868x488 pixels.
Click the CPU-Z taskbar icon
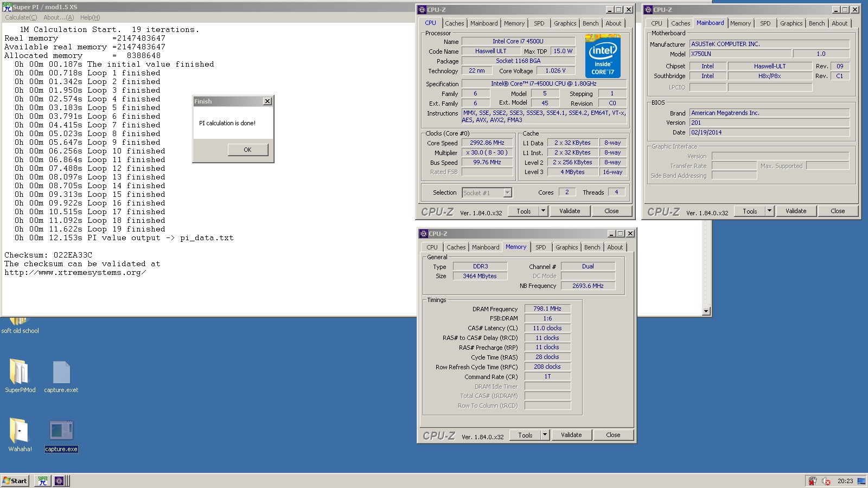pyautogui.click(x=59, y=480)
